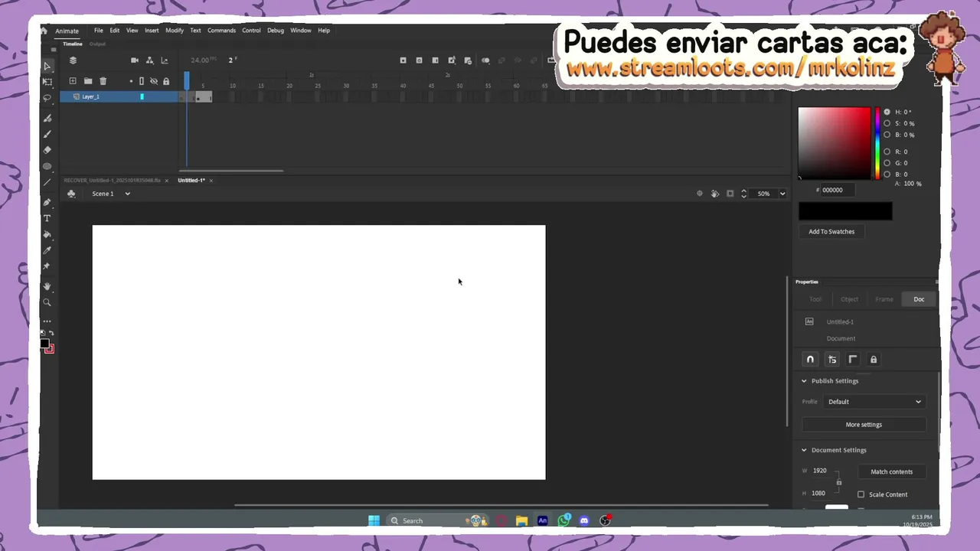
Task: Select the Fluid Brush tool
Action: (47, 118)
